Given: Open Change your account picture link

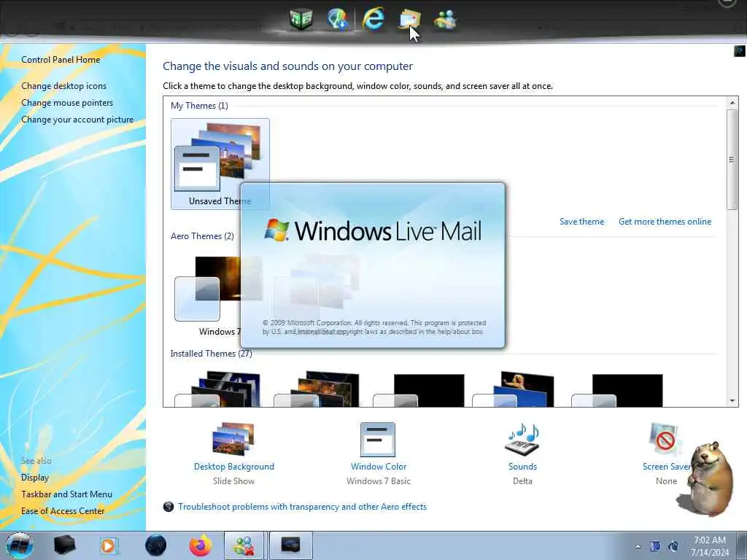Looking at the screenshot, I should (x=77, y=120).
